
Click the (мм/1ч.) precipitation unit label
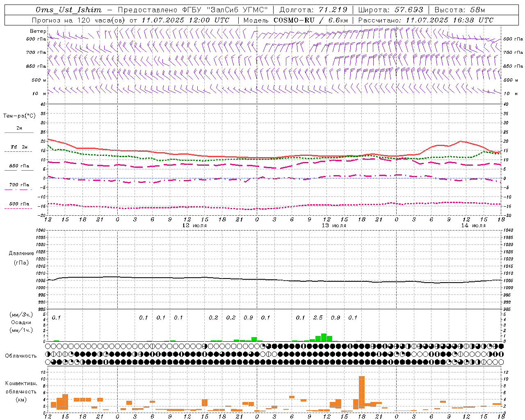click(21, 330)
